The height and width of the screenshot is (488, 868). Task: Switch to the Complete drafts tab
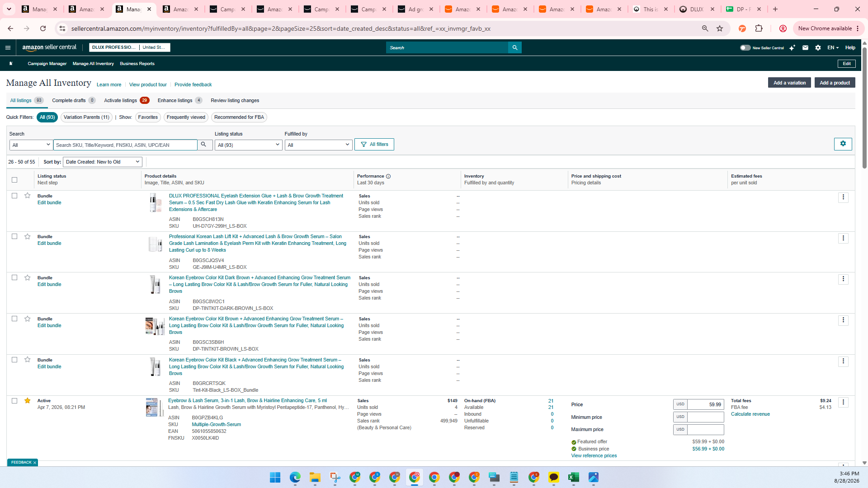[73, 100]
